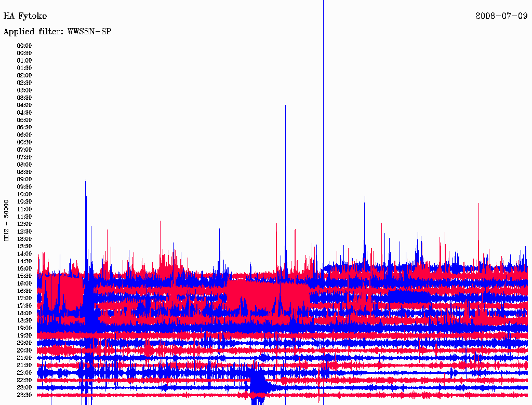The height and width of the screenshot is (405, 532).
Task: Select the 04:30 time label
Action: tap(24, 113)
